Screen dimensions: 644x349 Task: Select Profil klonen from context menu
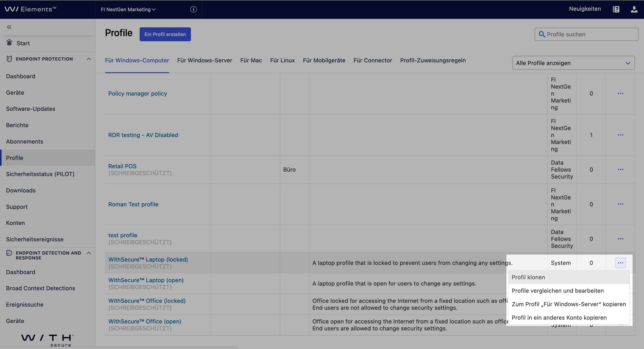point(528,277)
